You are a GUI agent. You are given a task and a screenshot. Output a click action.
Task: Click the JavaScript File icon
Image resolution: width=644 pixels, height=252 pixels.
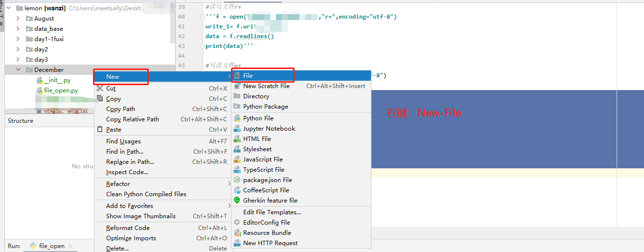click(237, 160)
